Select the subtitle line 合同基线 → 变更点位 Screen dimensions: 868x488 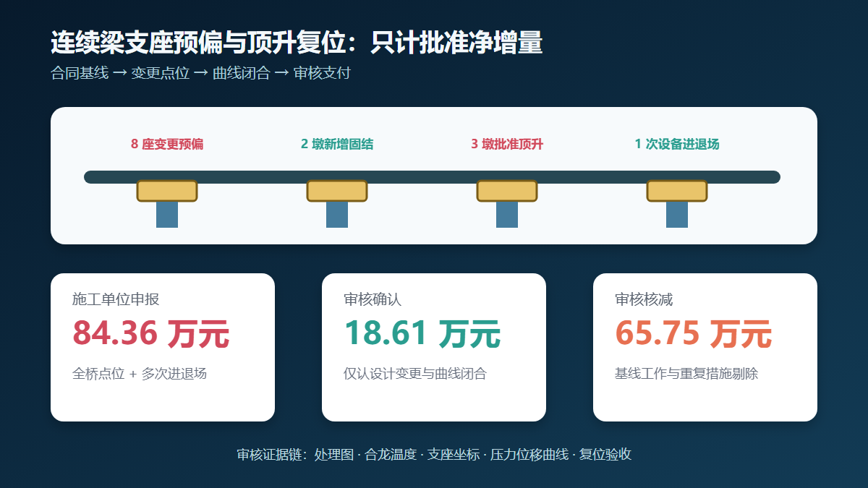click(x=200, y=73)
